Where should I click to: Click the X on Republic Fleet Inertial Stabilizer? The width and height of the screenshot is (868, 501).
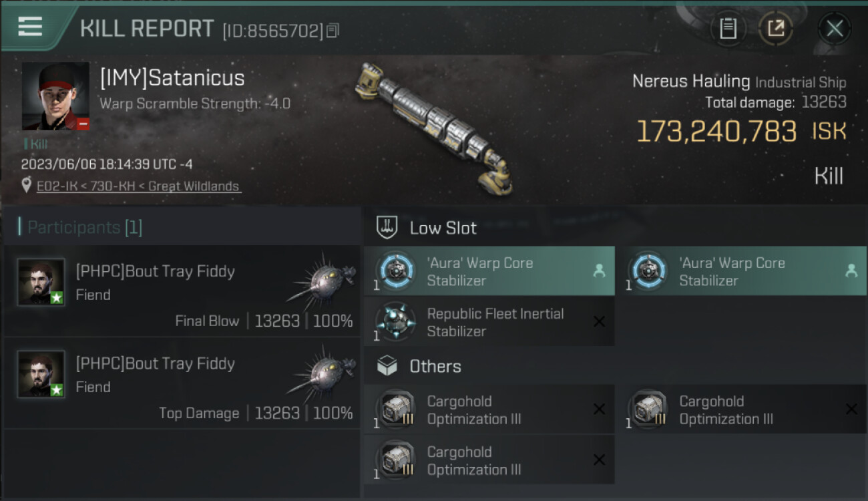tap(599, 322)
